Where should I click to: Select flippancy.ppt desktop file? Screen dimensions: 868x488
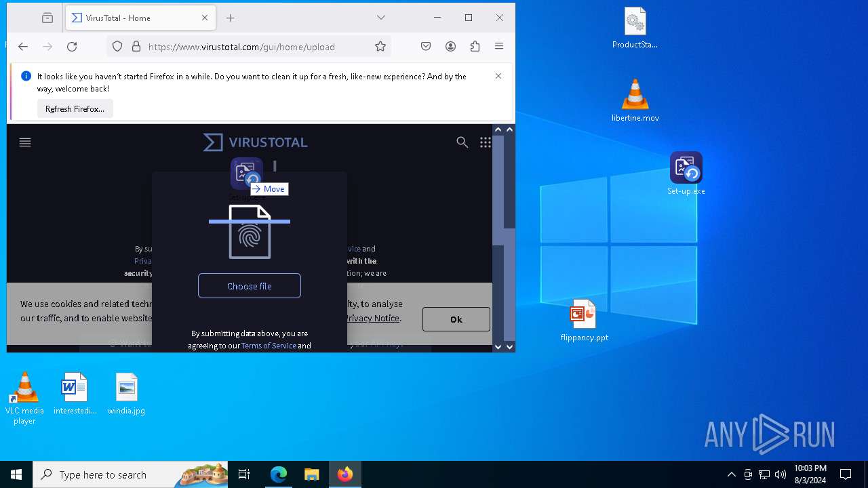584,320
